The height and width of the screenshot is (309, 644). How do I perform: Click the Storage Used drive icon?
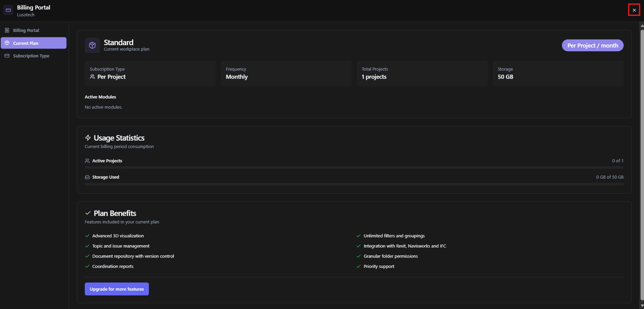point(87,177)
